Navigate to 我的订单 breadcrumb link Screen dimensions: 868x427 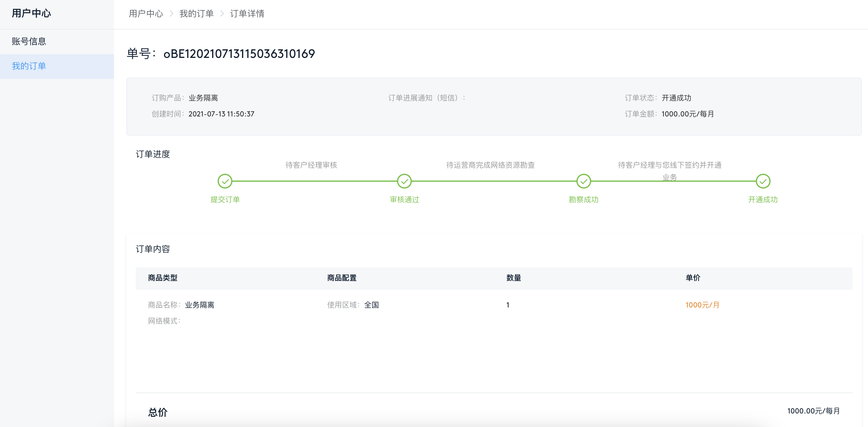[x=196, y=14]
